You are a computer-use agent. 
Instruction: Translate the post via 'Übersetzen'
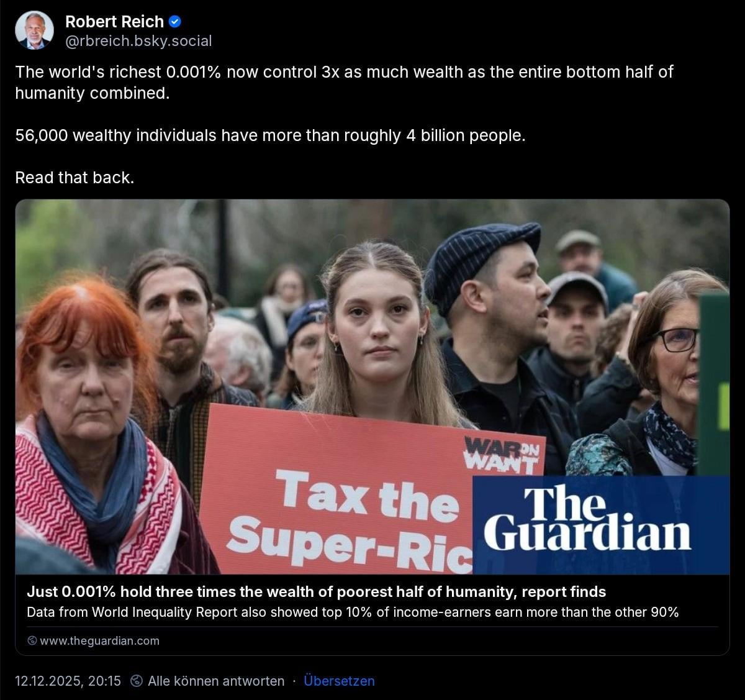point(339,681)
